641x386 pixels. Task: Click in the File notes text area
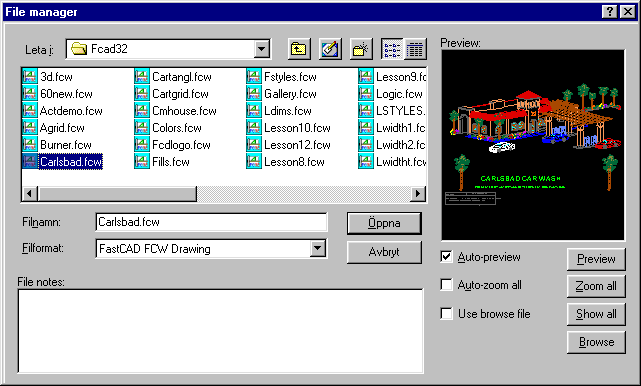pyautogui.click(x=220, y=331)
